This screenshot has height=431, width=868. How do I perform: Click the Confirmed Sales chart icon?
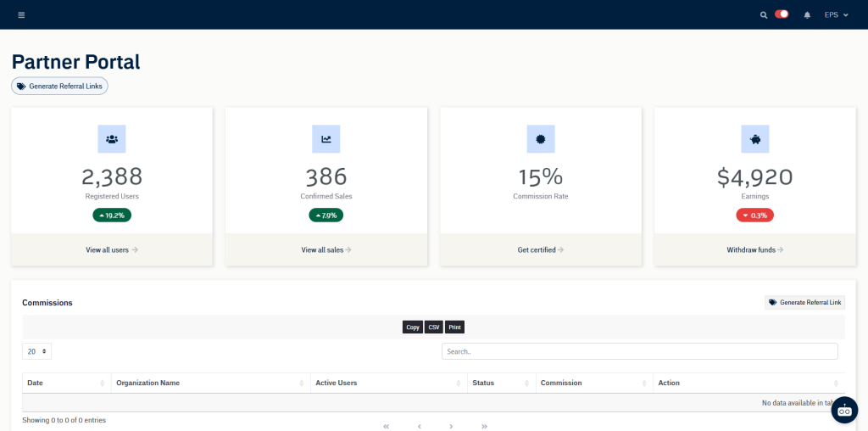coord(326,139)
